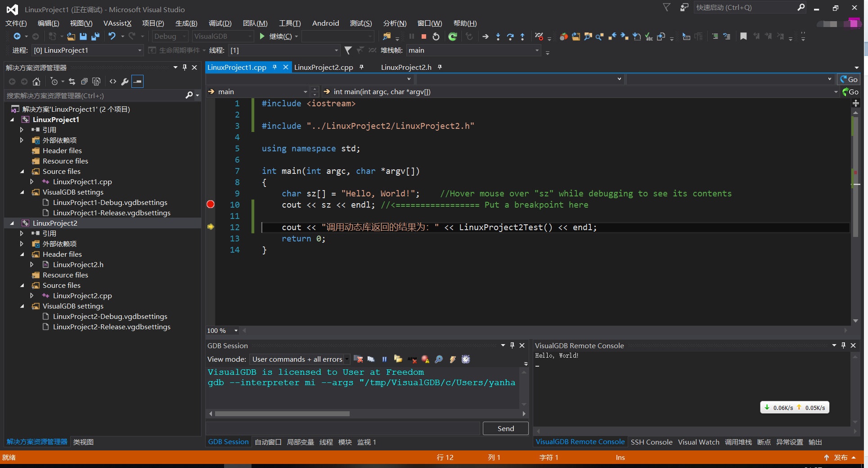The width and height of the screenshot is (868, 468).
Task: Click the Break All pause icon
Action: pos(411,36)
